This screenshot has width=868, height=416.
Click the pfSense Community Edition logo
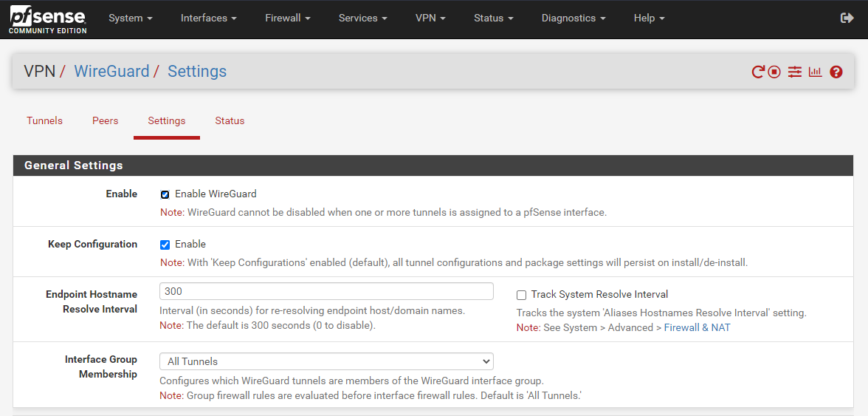click(48, 19)
